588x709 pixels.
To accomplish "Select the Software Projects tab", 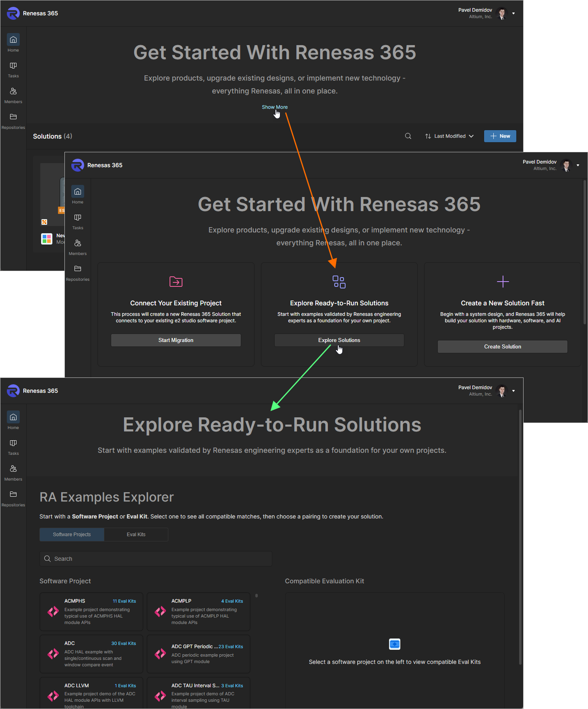I will [72, 535].
